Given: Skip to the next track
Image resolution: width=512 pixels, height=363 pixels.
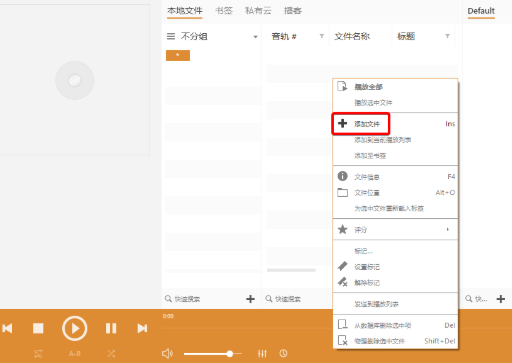Looking at the screenshot, I should point(142,328).
